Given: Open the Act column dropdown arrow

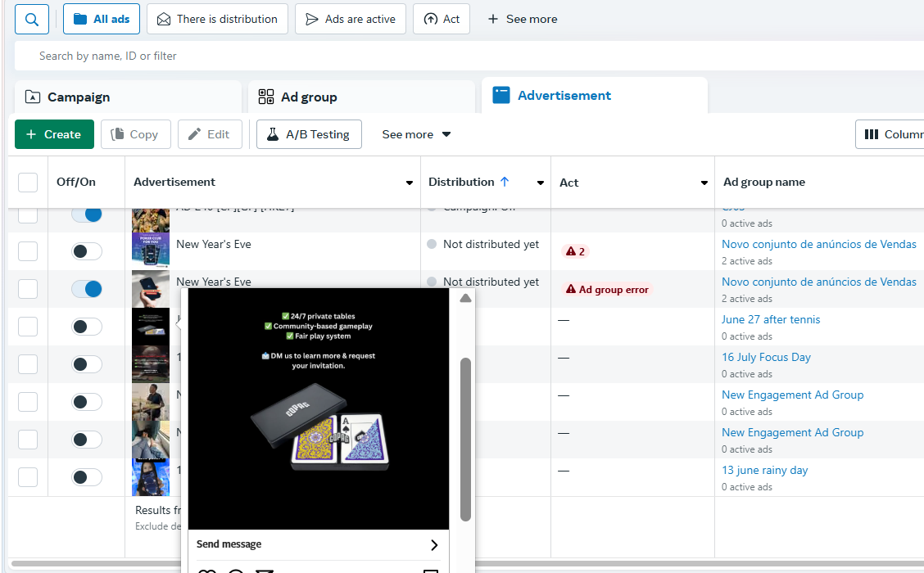Looking at the screenshot, I should [x=704, y=183].
